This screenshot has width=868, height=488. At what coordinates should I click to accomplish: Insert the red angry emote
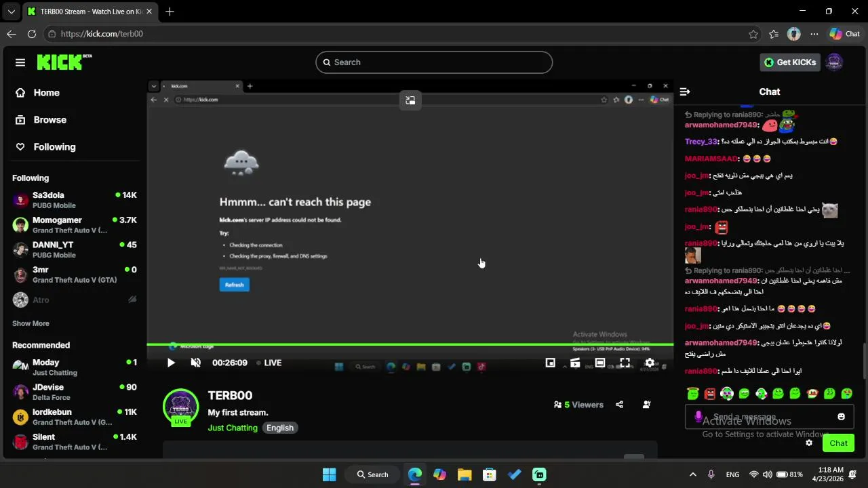[709, 393]
